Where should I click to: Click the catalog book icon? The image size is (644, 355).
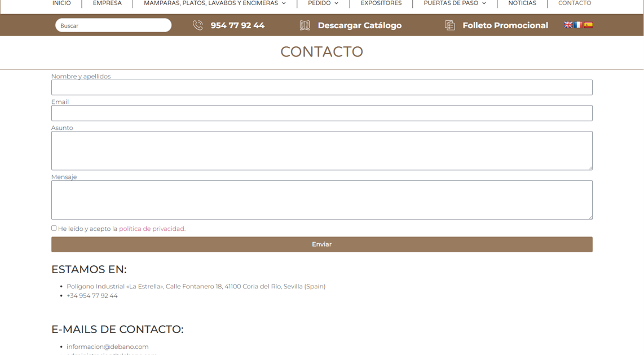click(x=305, y=25)
